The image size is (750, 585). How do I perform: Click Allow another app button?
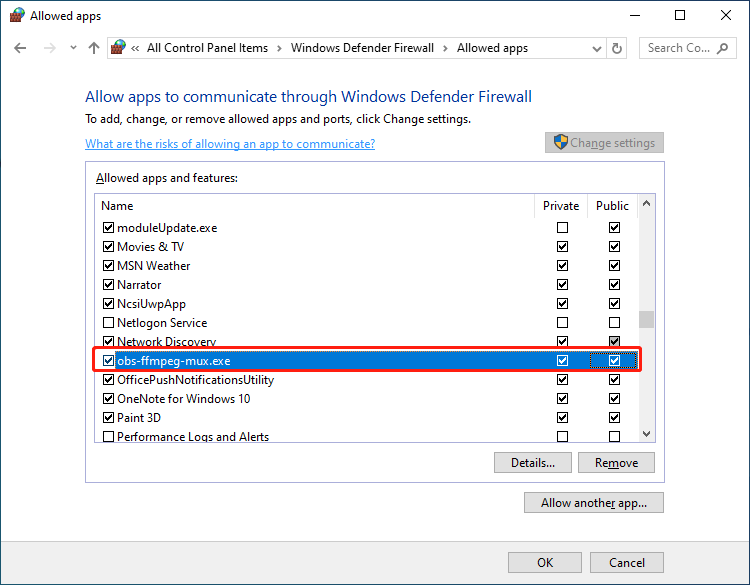(594, 503)
